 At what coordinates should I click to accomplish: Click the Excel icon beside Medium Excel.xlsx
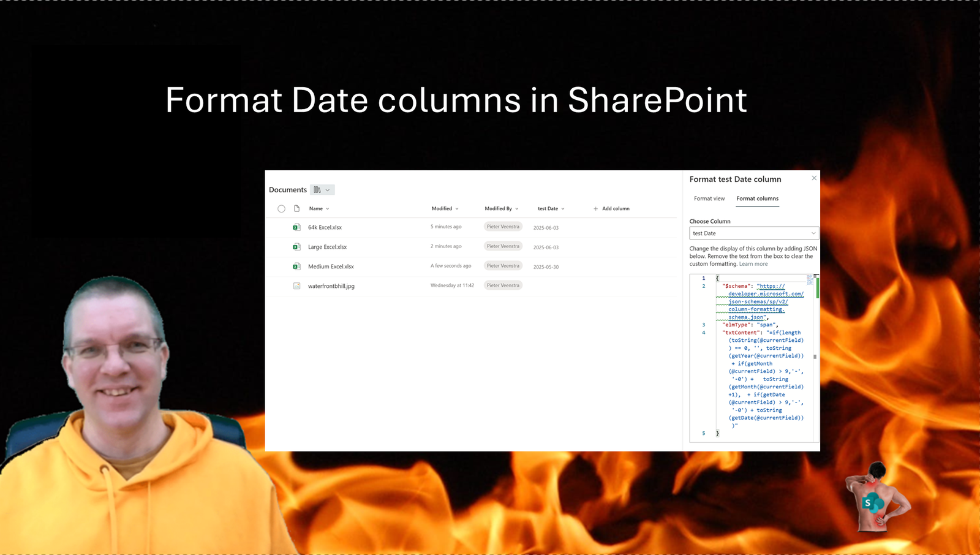[x=296, y=266]
